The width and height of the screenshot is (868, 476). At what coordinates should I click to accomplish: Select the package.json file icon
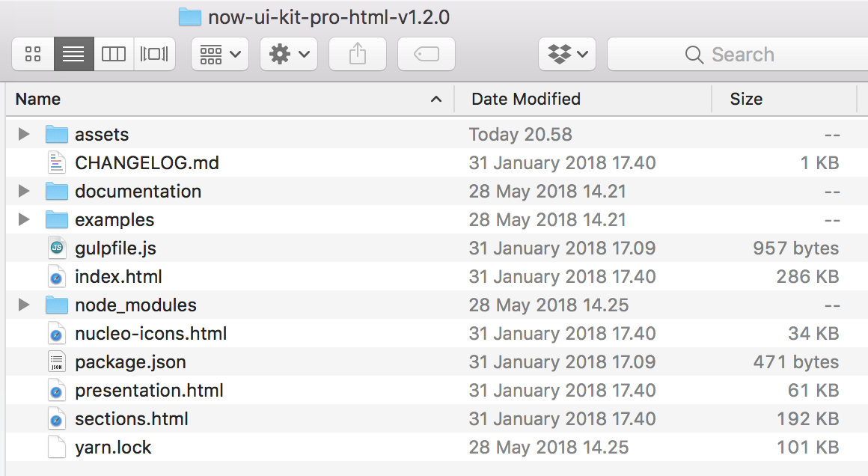pyautogui.click(x=56, y=362)
